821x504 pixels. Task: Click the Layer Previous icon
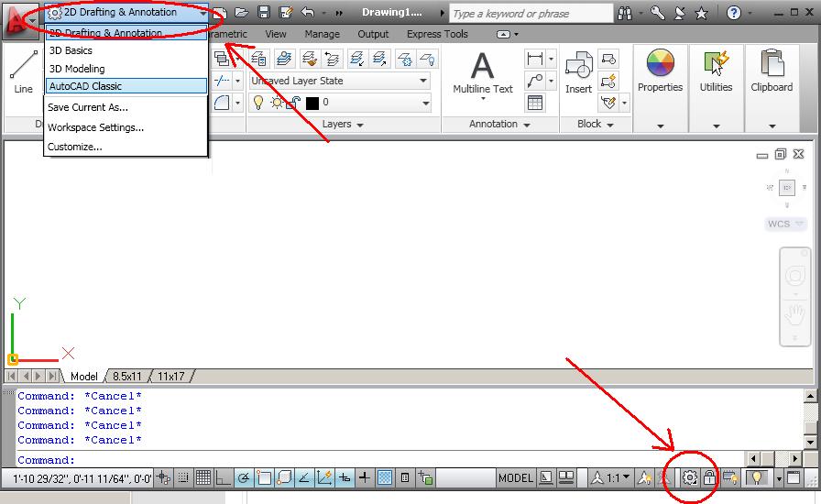[x=332, y=59]
